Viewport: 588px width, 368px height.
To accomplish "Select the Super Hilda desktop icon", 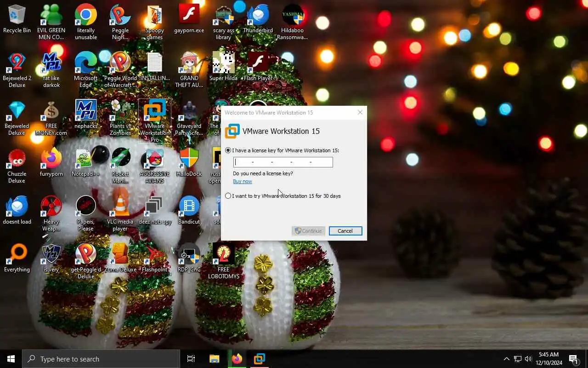I will [x=224, y=67].
